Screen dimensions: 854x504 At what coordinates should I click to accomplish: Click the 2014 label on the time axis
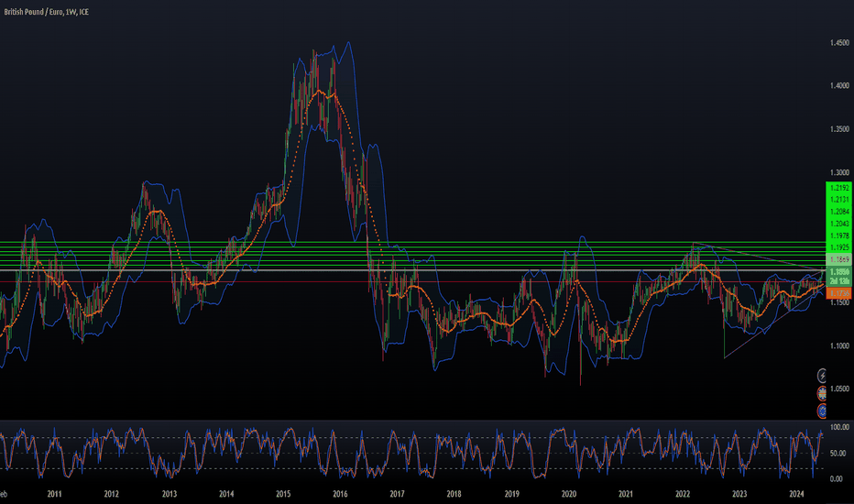[x=226, y=494]
